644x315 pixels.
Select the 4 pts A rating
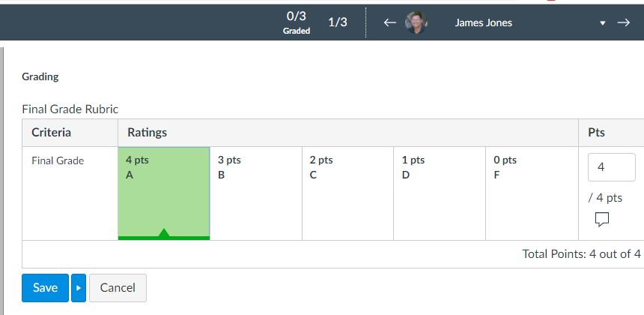click(x=163, y=187)
